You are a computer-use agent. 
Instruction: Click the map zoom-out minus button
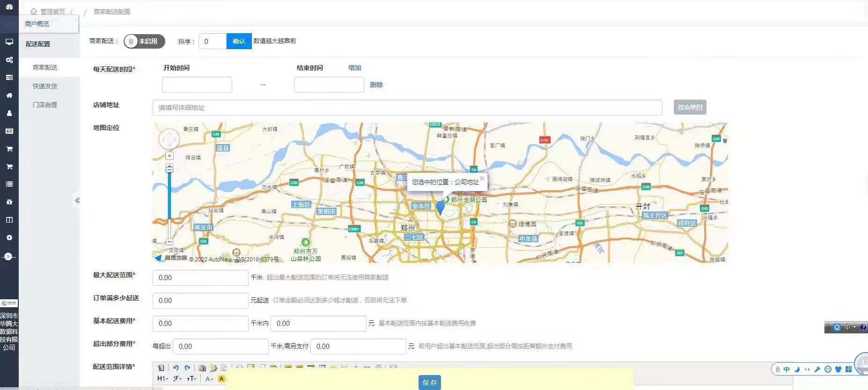click(169, 242)
